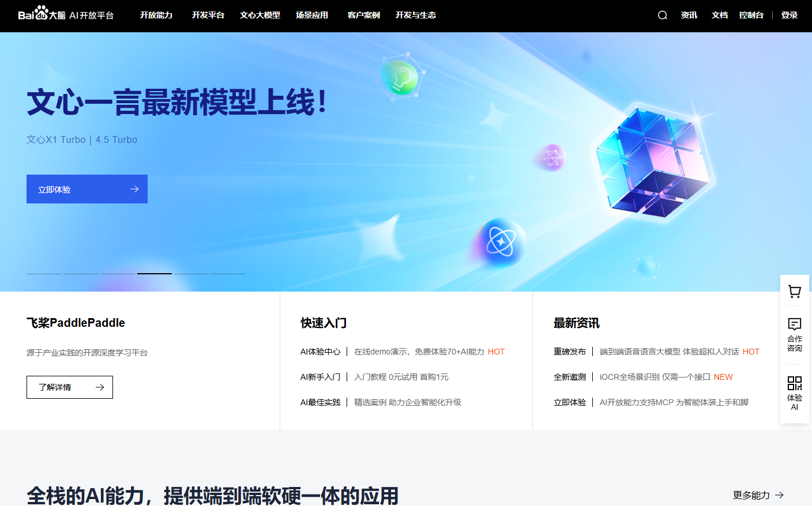Open AI最佳实践 quick start link
The height and width of the screenshot is (506, 812).
(321, 402)
